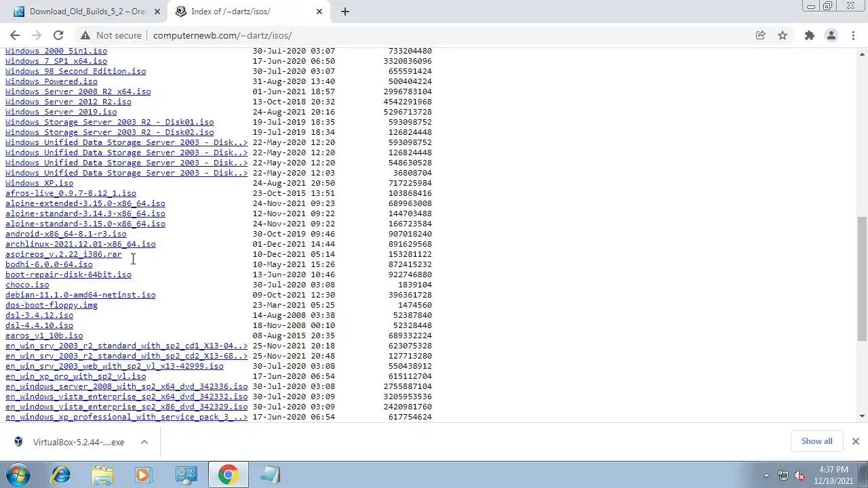The width and height of the screenshot is (868, 488).
Task: Open Chrome profile avatar
Action: coord(831,35)
